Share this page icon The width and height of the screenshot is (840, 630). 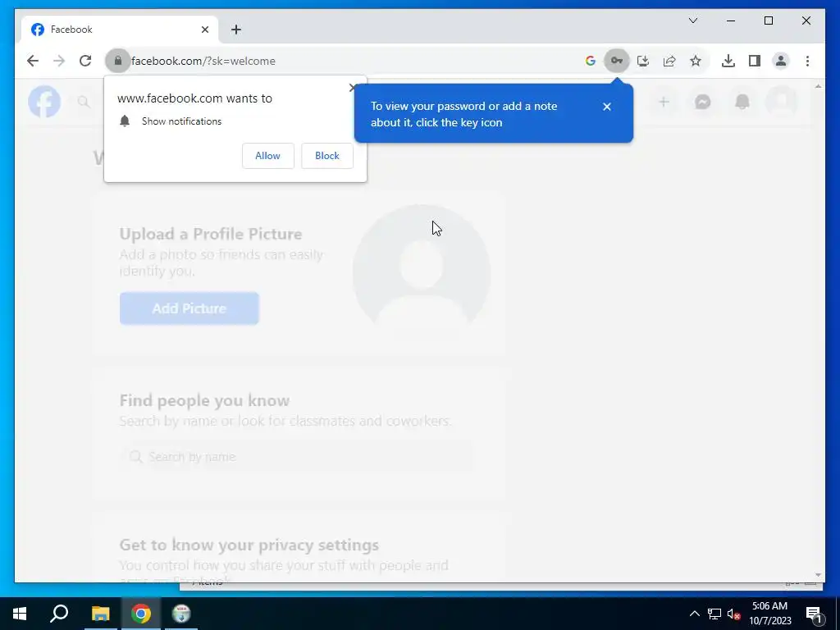(669, 61)
